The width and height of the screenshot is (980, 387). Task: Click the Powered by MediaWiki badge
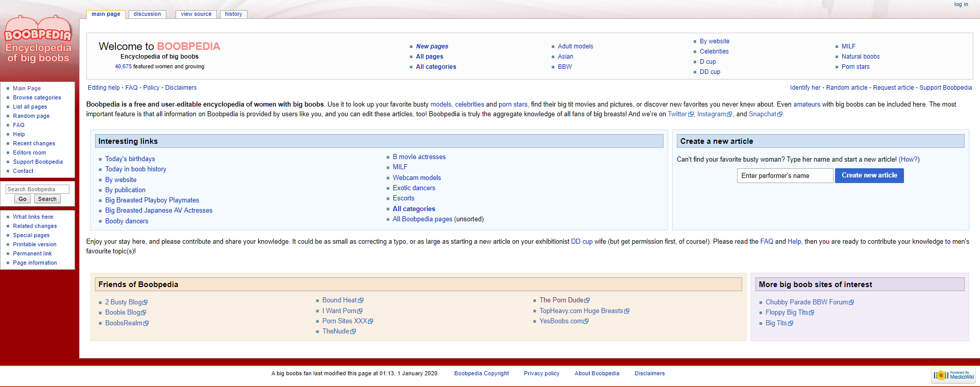pyautogui.click(x=953, y=375)
